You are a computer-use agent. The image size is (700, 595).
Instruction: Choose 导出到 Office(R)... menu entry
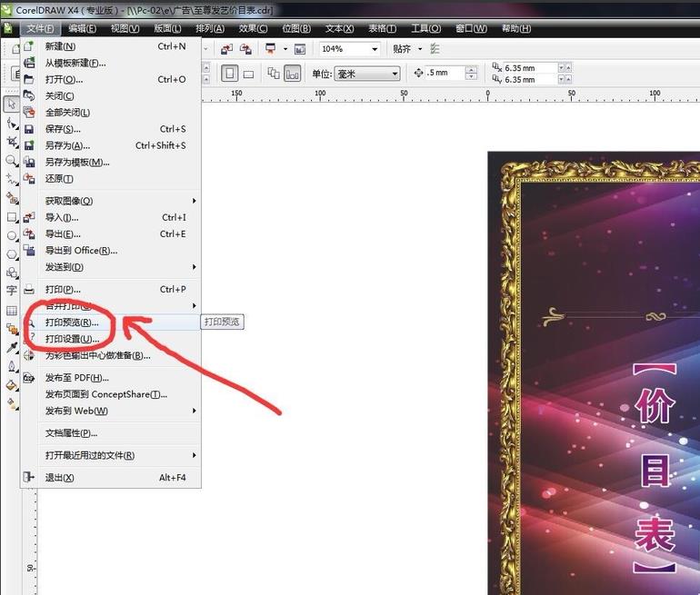pos(111,250)
